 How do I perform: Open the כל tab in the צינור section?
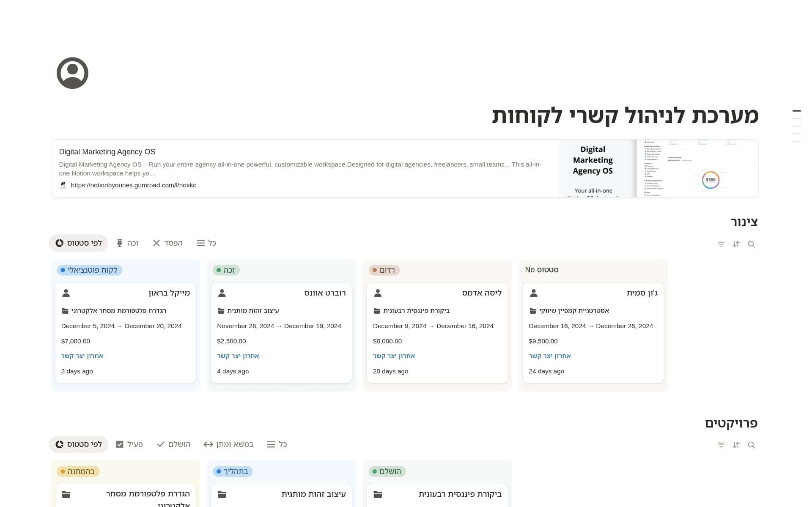pos(206,243)
